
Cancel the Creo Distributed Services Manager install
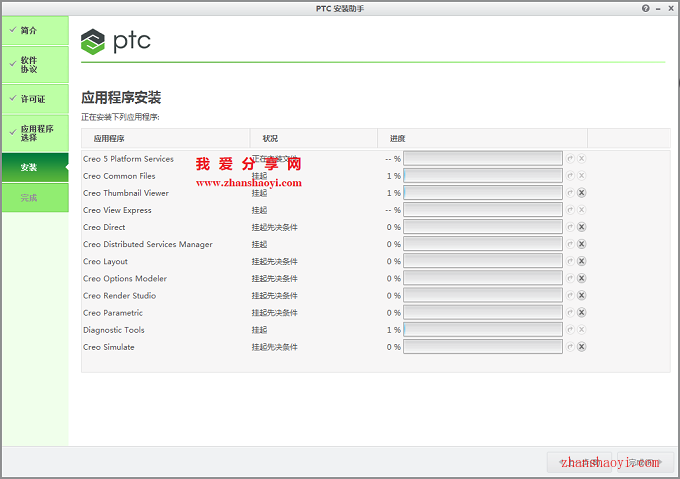coord(582,244)
